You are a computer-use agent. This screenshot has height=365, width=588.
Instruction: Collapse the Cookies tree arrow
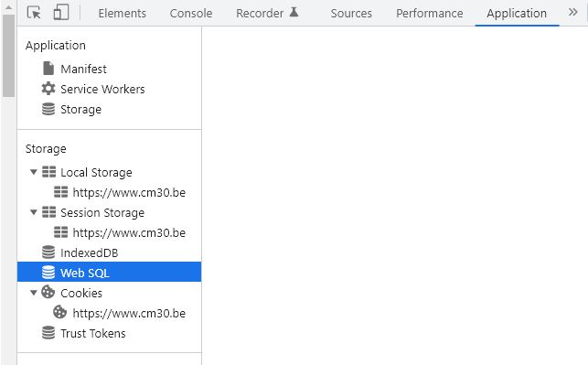[34, 293]
